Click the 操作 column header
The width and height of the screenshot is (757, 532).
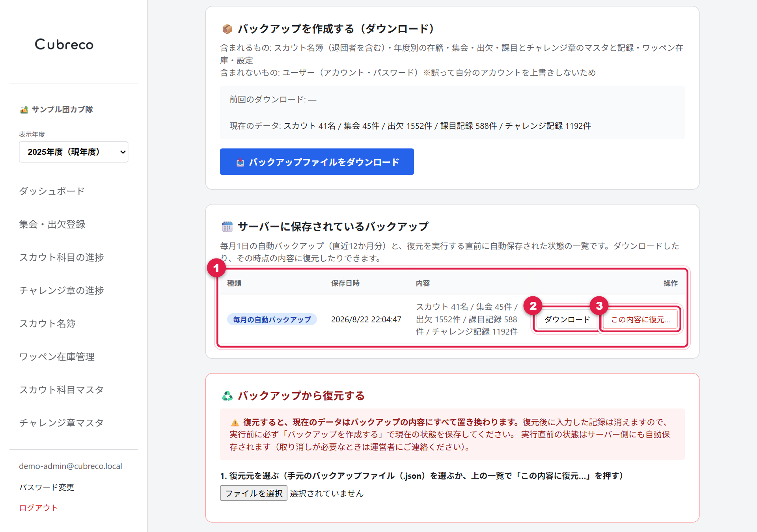[670, 283]
